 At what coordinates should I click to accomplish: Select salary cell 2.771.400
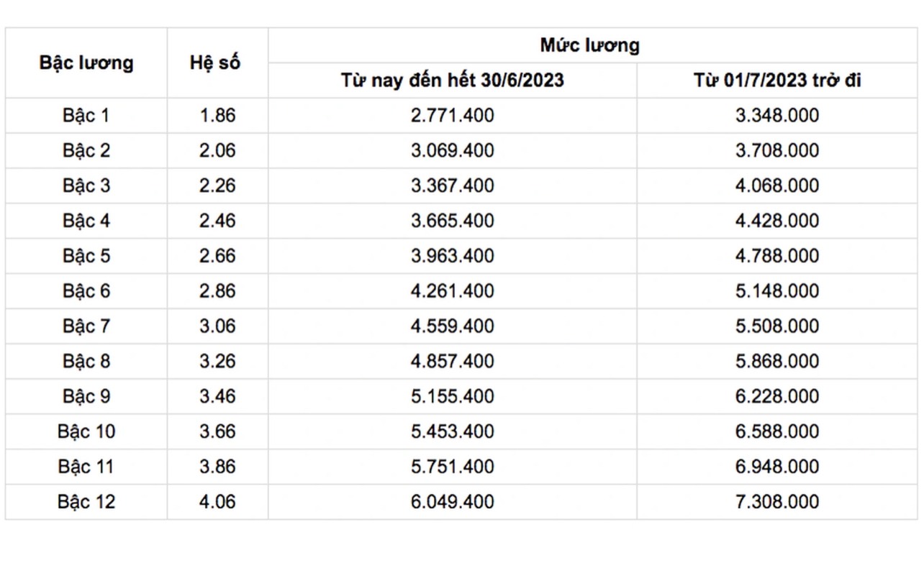pyautogui.click(x=453, y=115)
